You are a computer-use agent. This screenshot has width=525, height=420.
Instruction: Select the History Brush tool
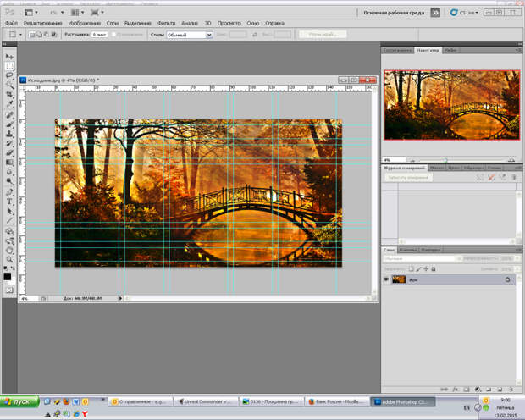(9, 143)
